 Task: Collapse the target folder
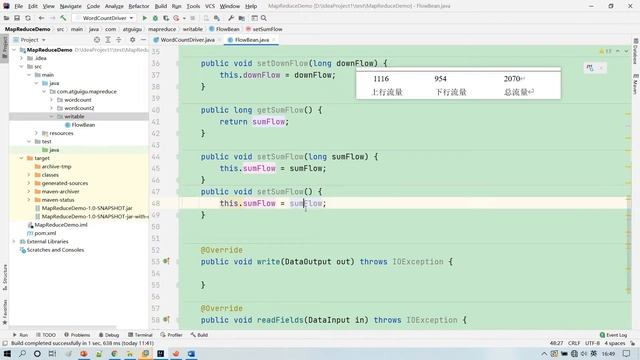click(22, 158)
